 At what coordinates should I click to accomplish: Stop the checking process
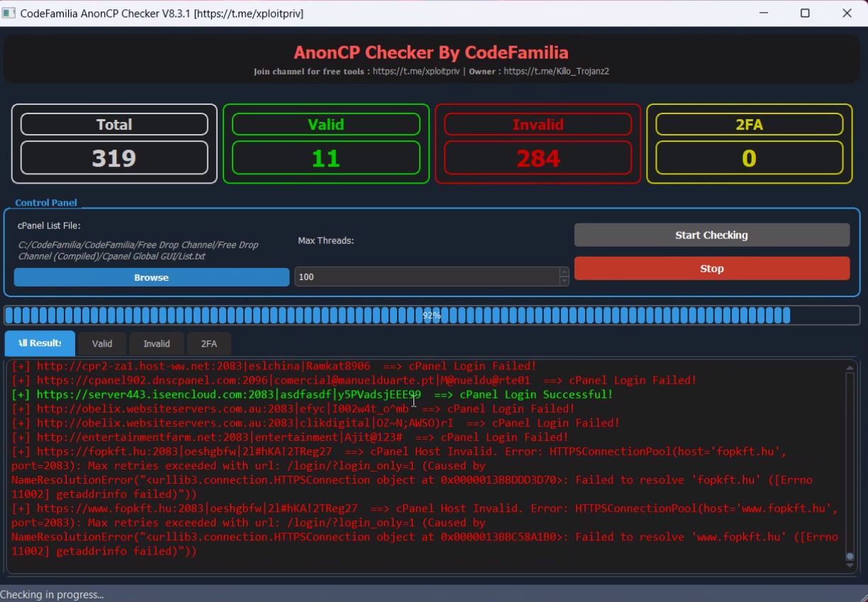[711, 268]
